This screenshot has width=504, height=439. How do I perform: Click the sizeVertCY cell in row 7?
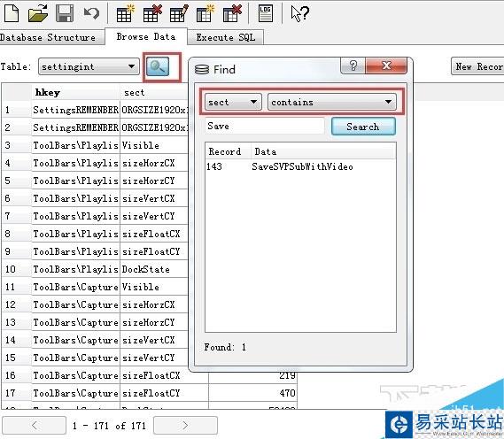153,216
